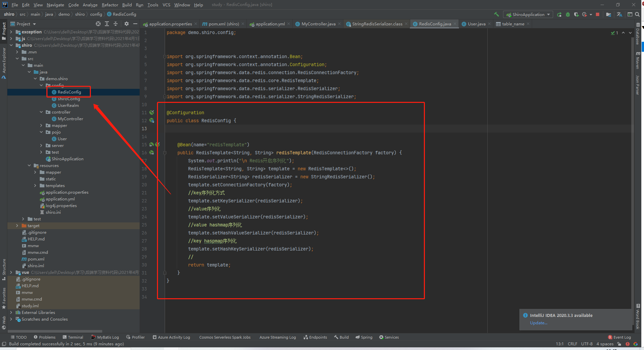Open the Event Log
Screen dimensions: 644x350
tap(619, 337)
